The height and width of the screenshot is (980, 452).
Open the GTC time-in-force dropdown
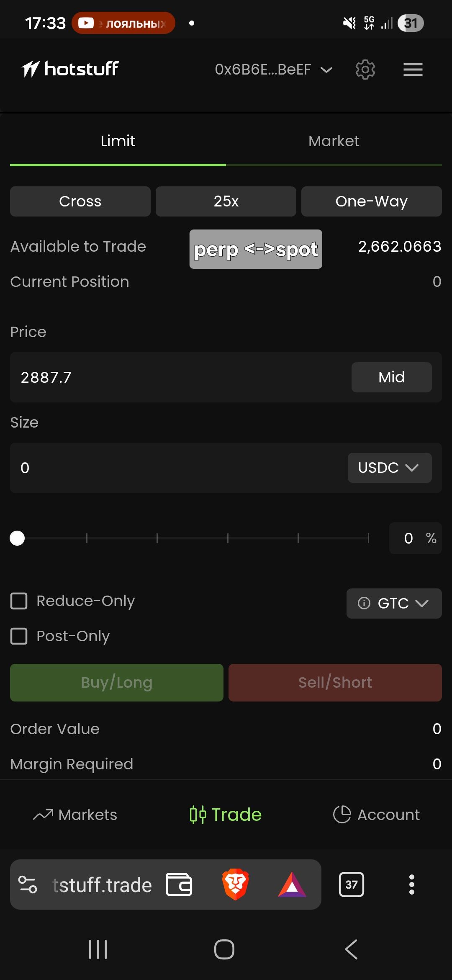(403, 603)
